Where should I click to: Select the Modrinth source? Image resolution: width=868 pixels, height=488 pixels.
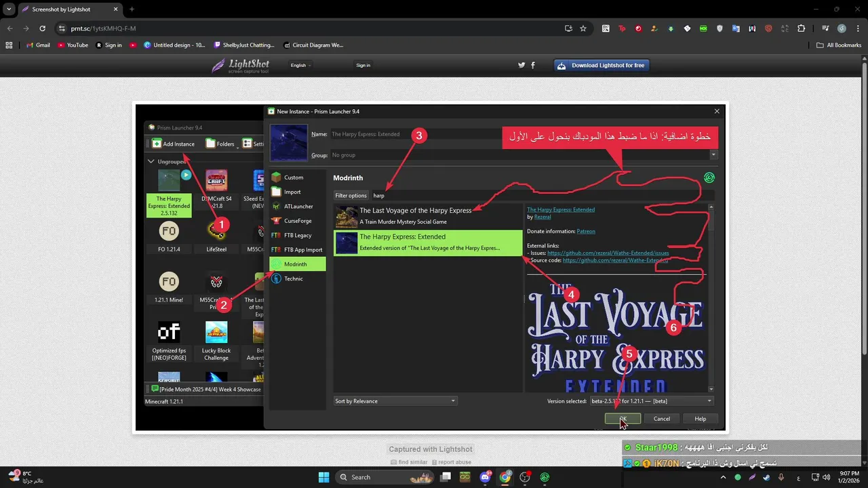(297, 264)
